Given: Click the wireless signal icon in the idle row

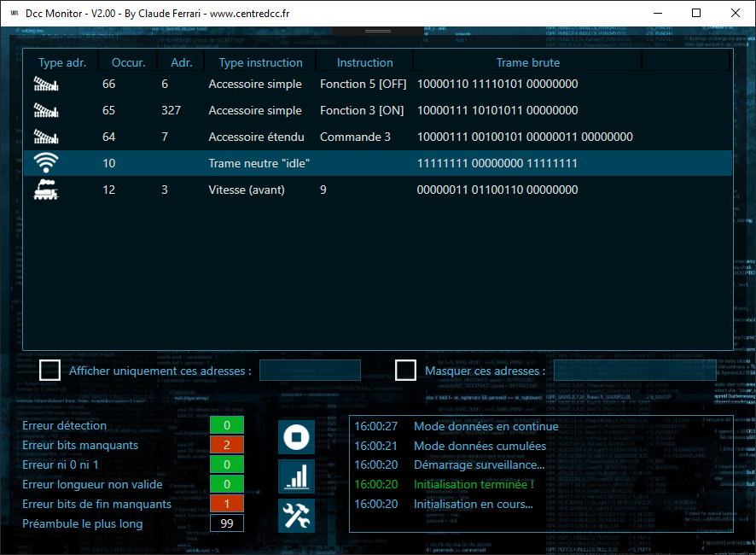Looking at the screenshot, I should (46, 163).
